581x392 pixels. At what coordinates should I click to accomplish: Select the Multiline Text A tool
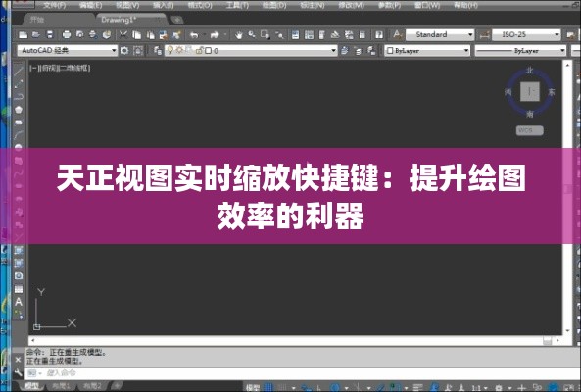pyautogui.click(x=19, y=302)
